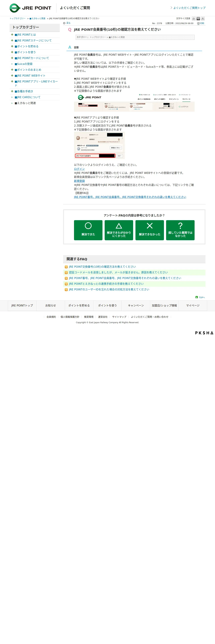Answer survey with 解決できたが分かりにくかった

pyautogui.click(x=119, y=230)
